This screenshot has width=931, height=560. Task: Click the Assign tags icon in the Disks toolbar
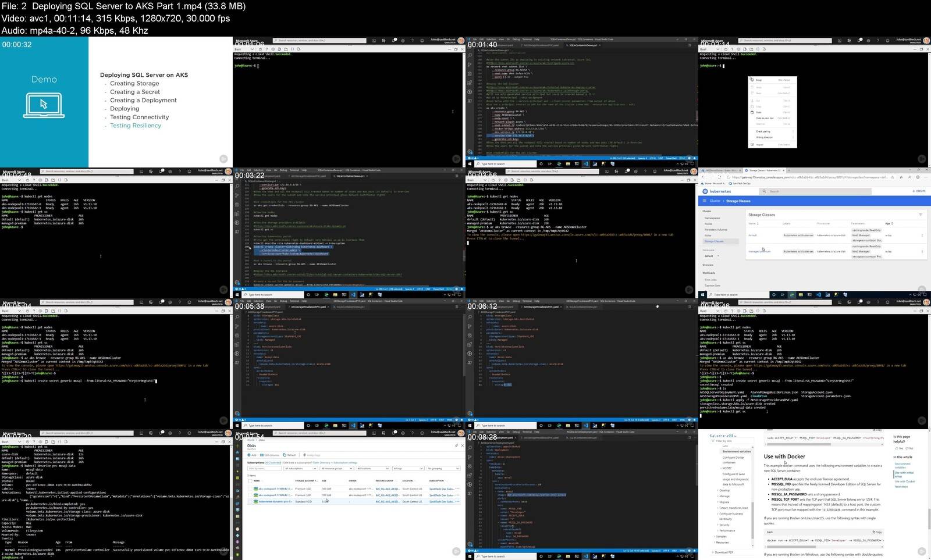pyautogui.click(x=304, y=455)
